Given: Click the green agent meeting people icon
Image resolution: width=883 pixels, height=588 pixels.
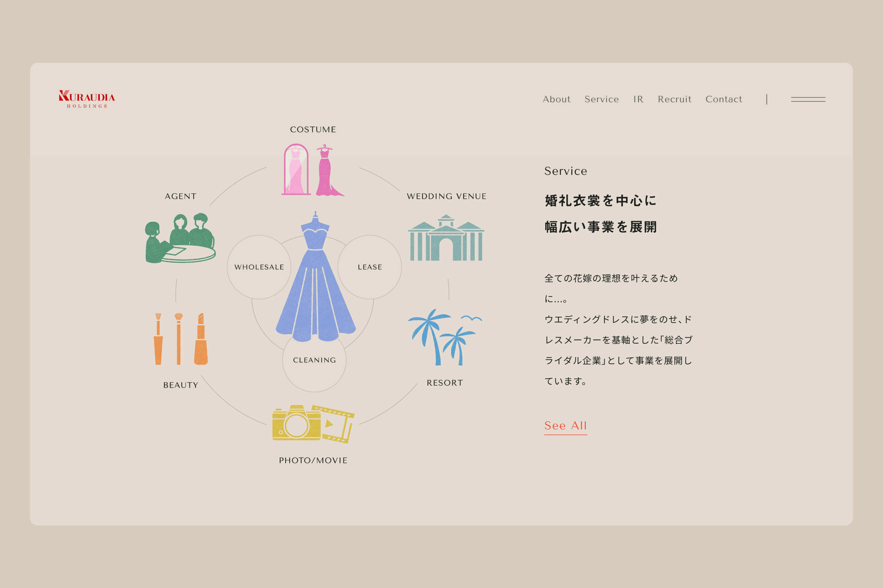Looking at the screenshot, I should tap(180, 238).
